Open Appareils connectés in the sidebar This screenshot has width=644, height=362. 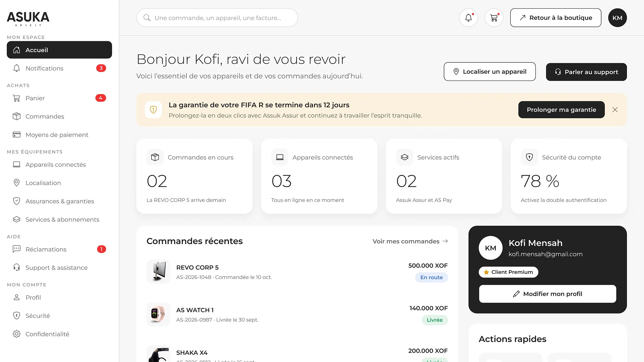click(59, 165)
